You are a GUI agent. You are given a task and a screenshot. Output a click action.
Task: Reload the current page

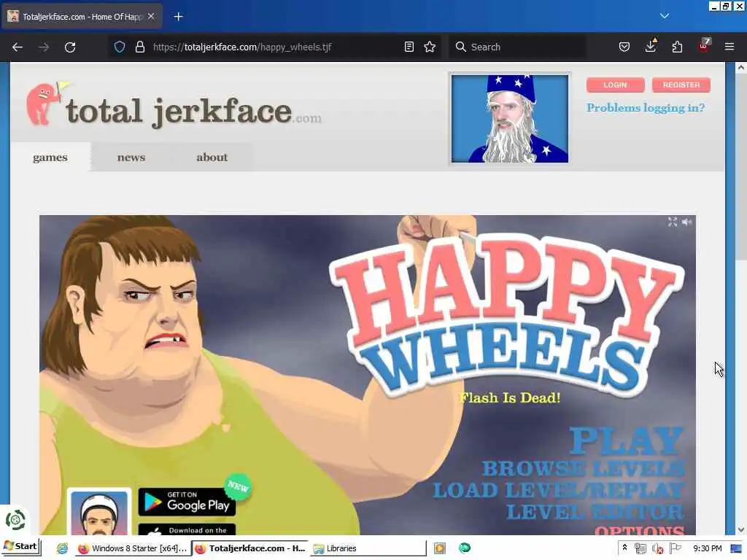pyautogui.click(x=70, y=47)
